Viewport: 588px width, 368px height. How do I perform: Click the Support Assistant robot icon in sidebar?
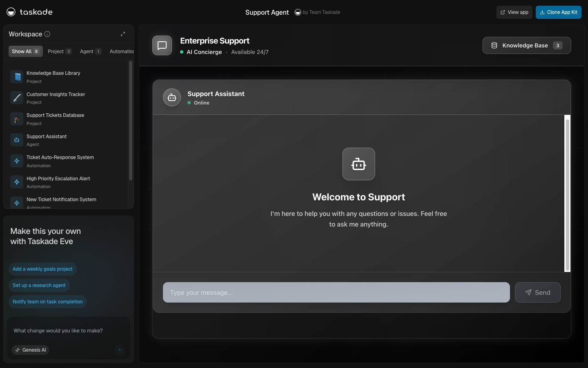(17, 140)
